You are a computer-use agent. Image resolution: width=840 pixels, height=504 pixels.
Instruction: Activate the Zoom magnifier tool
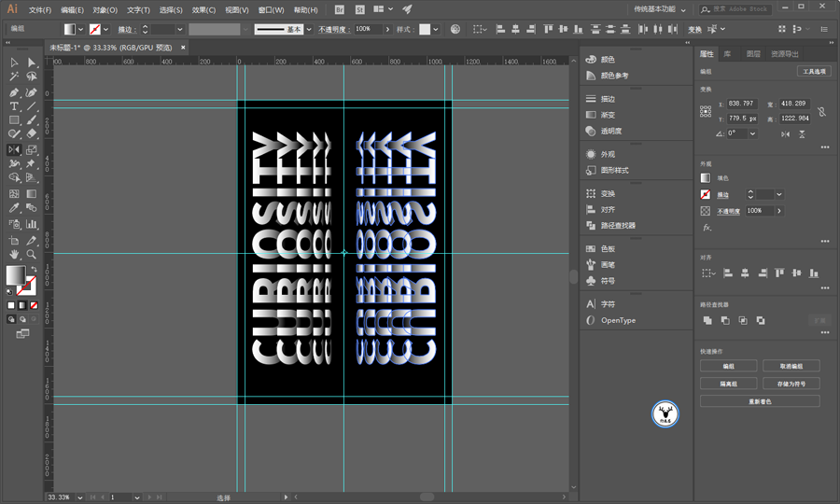(x=32, y=253)
